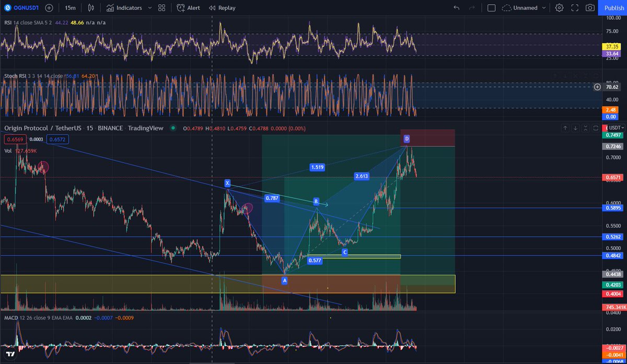Add a compare symbol with the plus icon
This screenshot has width=627, height=364.
pos(49,8)
